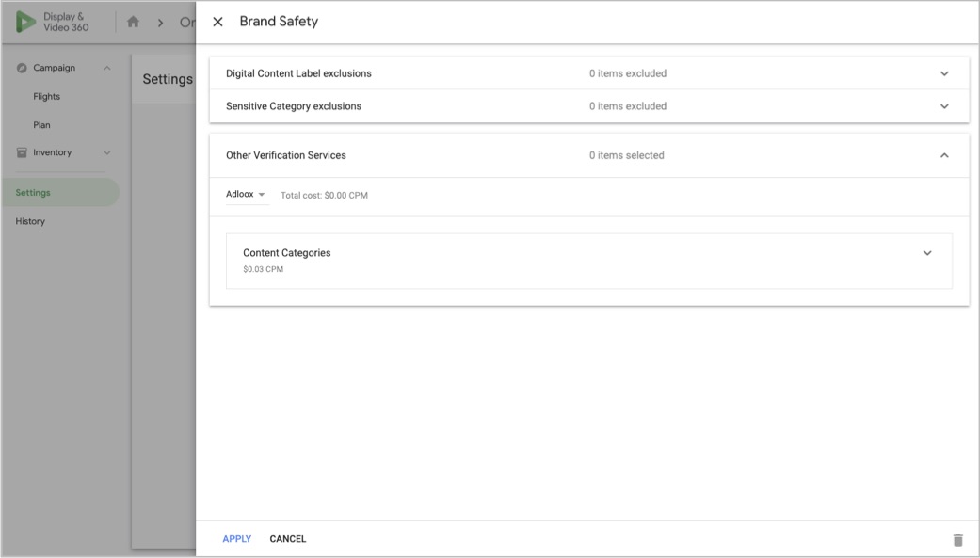The width and height of the screenshot is (980, 558).
Task: Open Flights in the sidebar
Action: click(x=47, y=96)
